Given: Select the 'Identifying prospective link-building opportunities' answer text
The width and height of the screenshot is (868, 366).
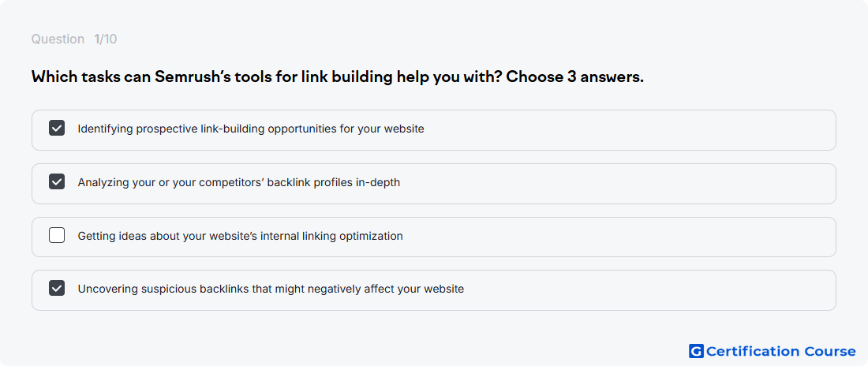Looking at the screenshot, I should pyautogui.click(x=251, y=129).
